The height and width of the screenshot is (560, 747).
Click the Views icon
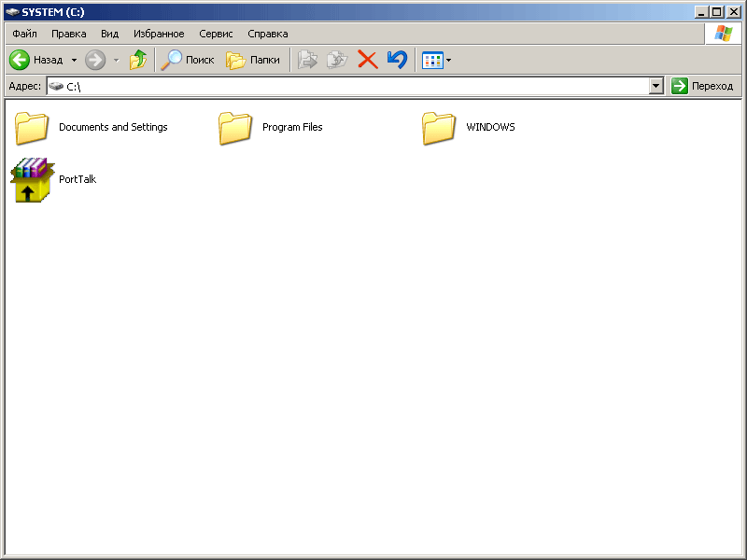coord(432,61)
